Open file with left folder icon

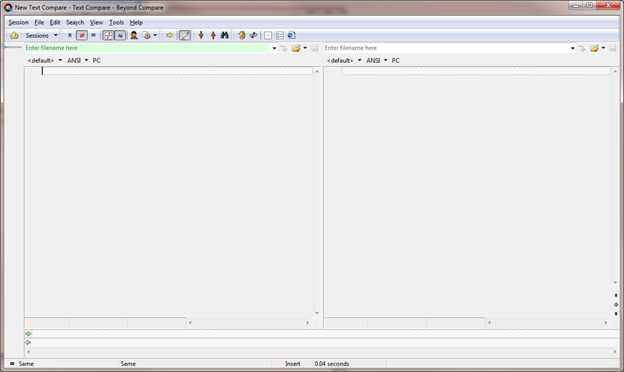coord(296,48)
